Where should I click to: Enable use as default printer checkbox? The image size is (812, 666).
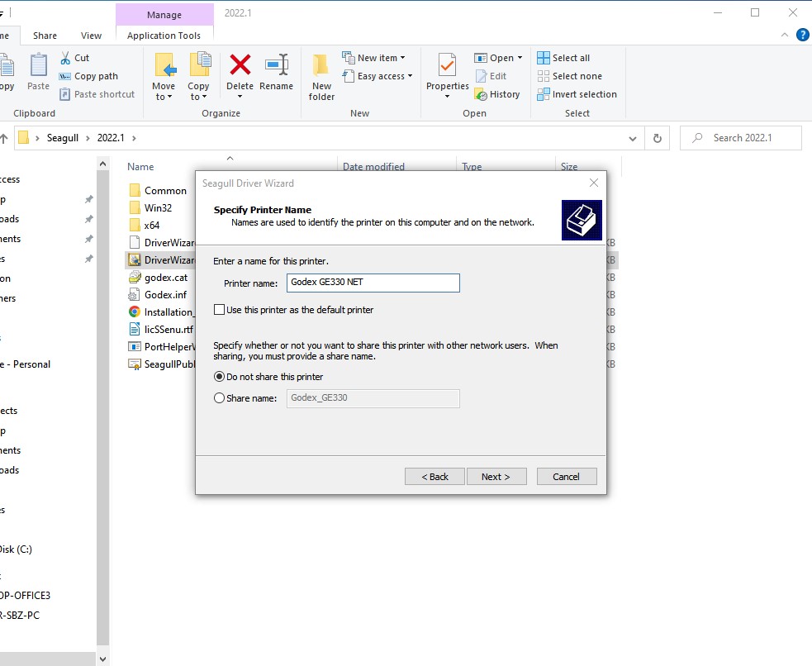coord(219,310)
